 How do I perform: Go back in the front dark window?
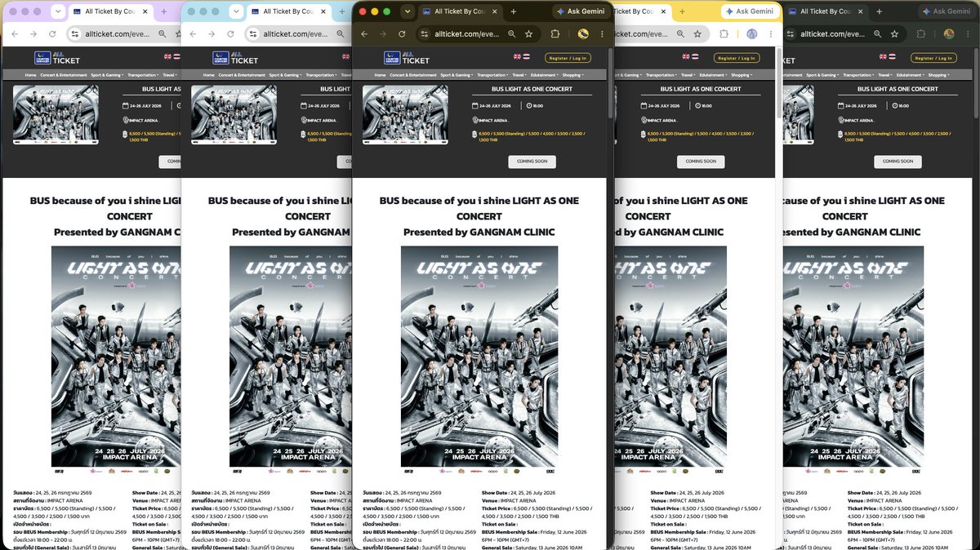[365, 34]
